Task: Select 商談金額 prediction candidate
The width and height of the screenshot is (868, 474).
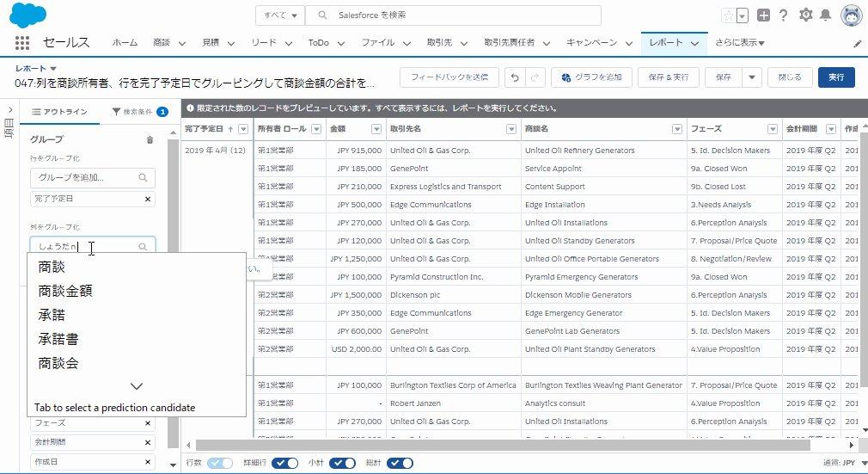Action: point(65,291)
